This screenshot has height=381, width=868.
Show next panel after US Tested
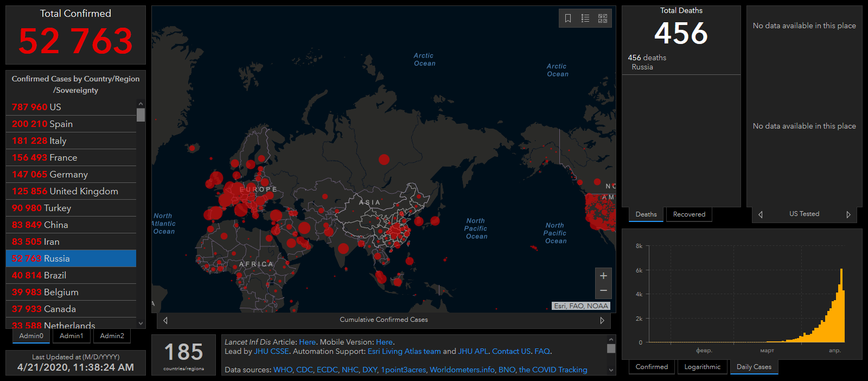pos(848,214)
